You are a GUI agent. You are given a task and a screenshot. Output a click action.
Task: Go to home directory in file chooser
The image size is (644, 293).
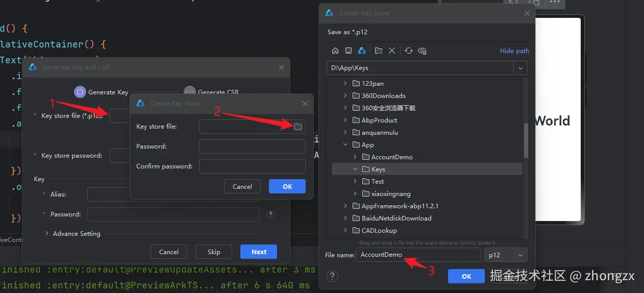coord(335,51)
